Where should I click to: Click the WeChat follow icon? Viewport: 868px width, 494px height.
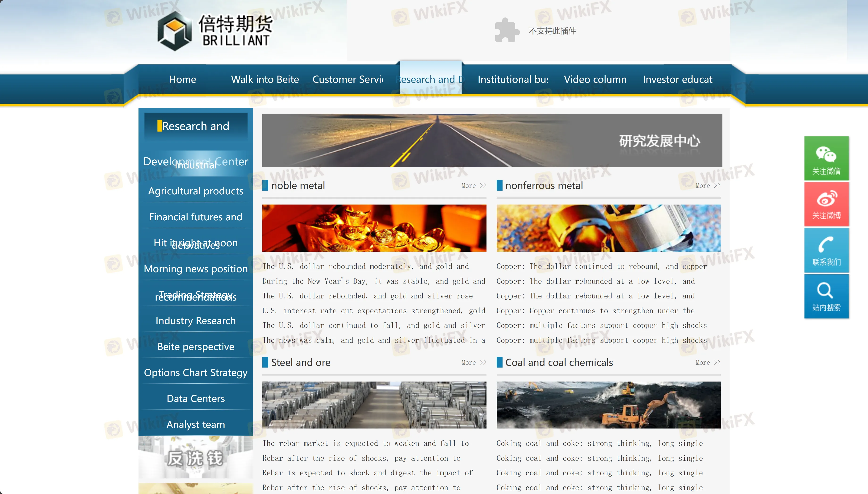click(826, 155)
